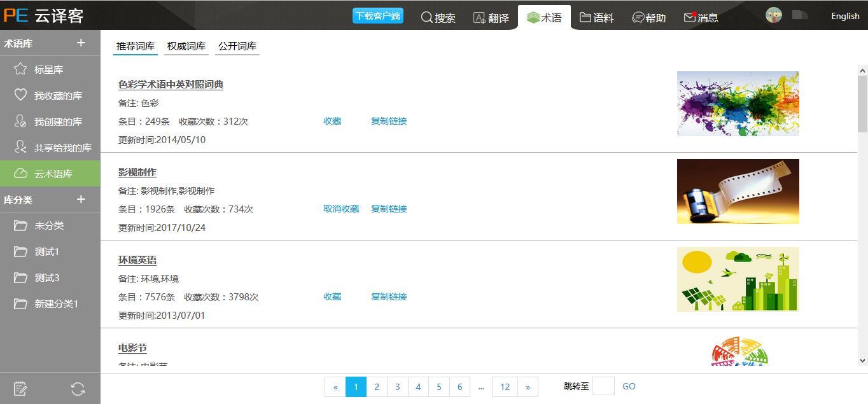Click the green city environment thumbnail

click(738, 279)
